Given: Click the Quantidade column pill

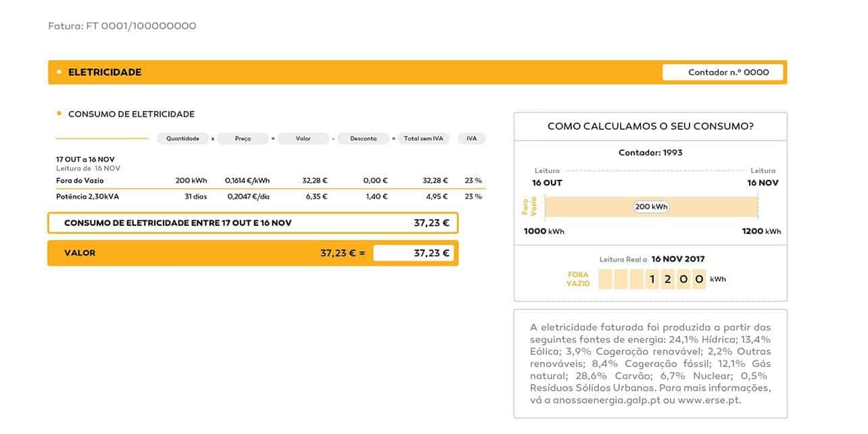Looking at the screenshot, I should pyautogui.click(x=183, y=139).
